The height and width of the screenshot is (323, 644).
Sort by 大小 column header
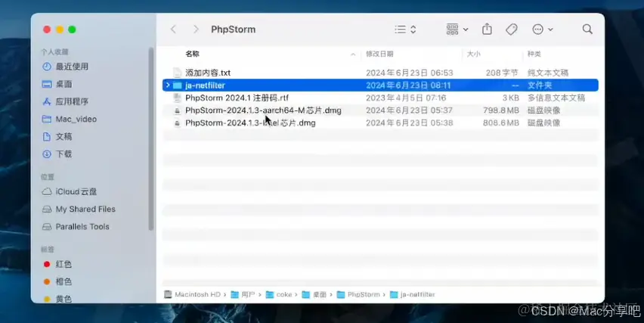474,54
